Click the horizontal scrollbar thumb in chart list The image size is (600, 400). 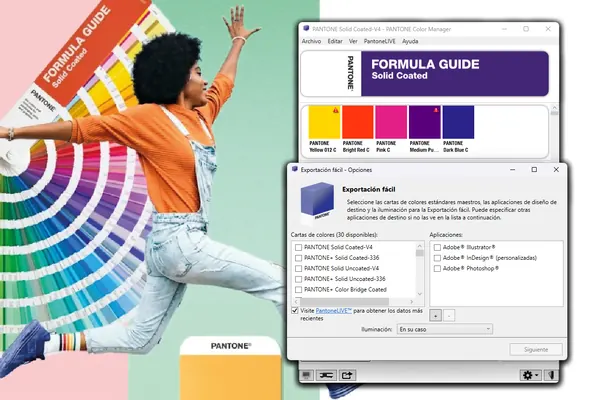click(x=344, y=302)
